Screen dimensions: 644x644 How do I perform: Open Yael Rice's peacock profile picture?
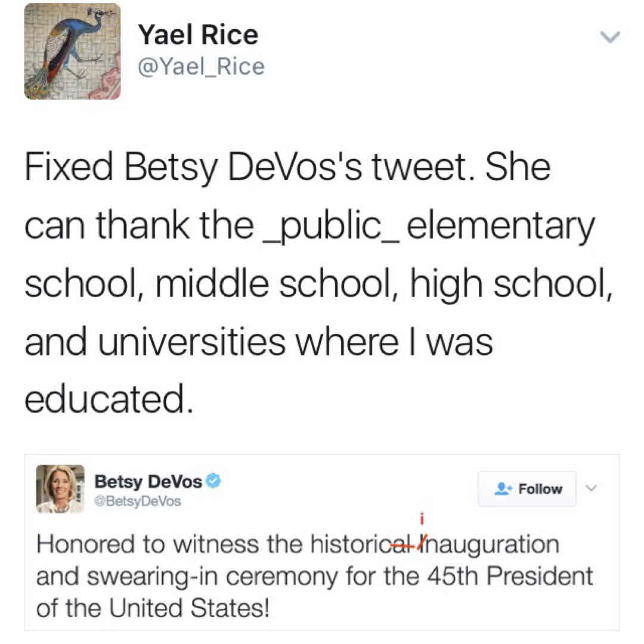[72, 52]
